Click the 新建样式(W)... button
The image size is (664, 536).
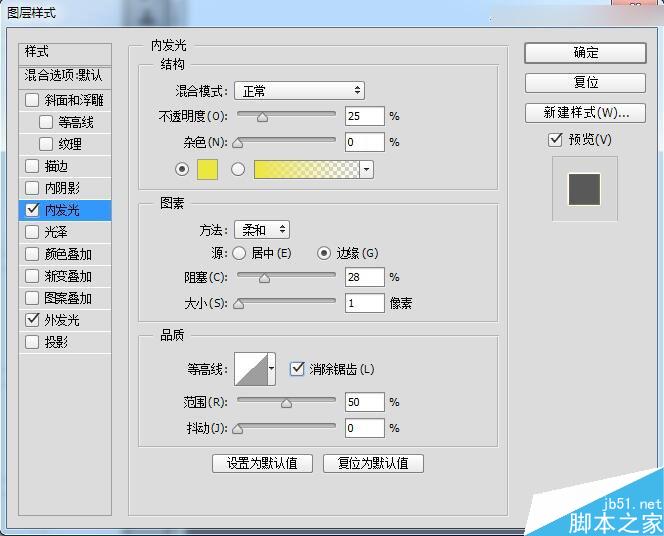click(x=585, y=113)
